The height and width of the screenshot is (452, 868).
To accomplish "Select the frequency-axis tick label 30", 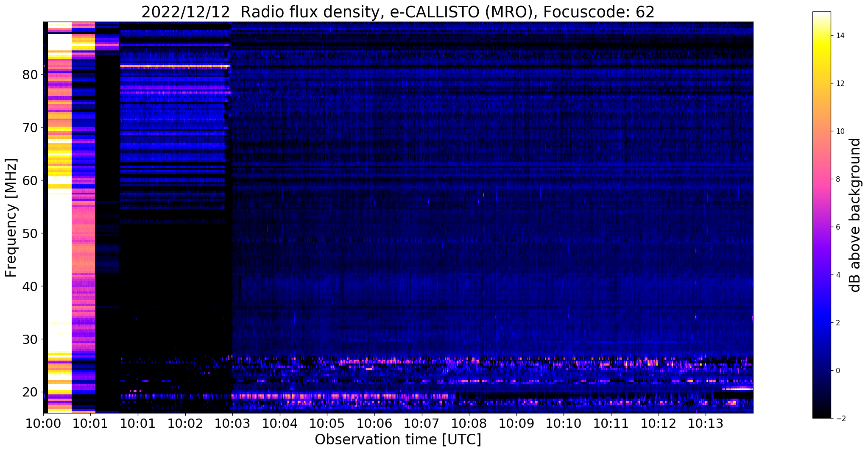I will (x=31, y=339).
